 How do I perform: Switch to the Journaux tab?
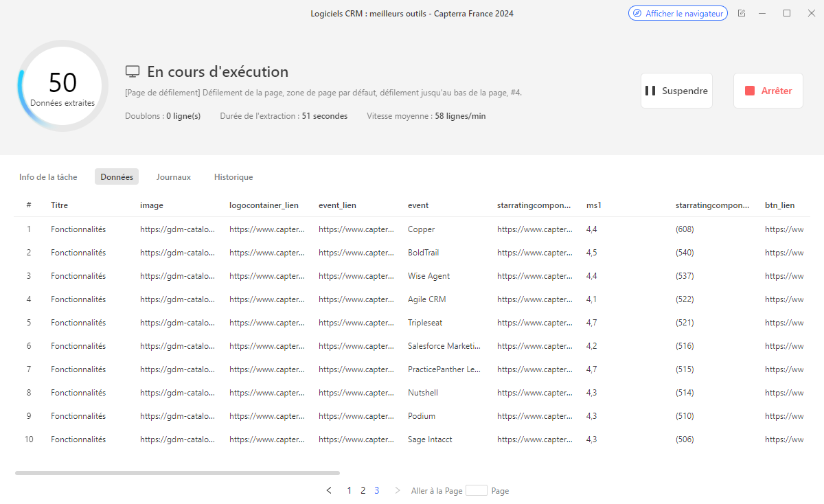click(173, 177)
